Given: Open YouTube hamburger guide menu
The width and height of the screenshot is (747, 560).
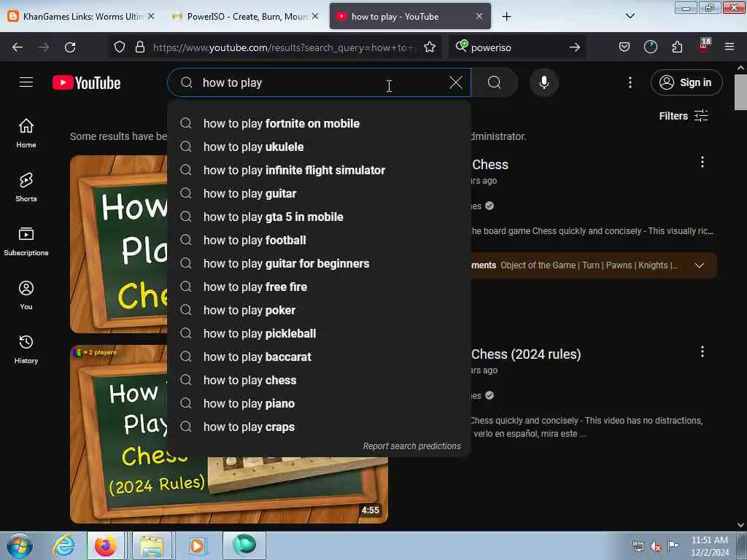Looking at the screenshot, I should pyautogui.click(x=26, y=82).
